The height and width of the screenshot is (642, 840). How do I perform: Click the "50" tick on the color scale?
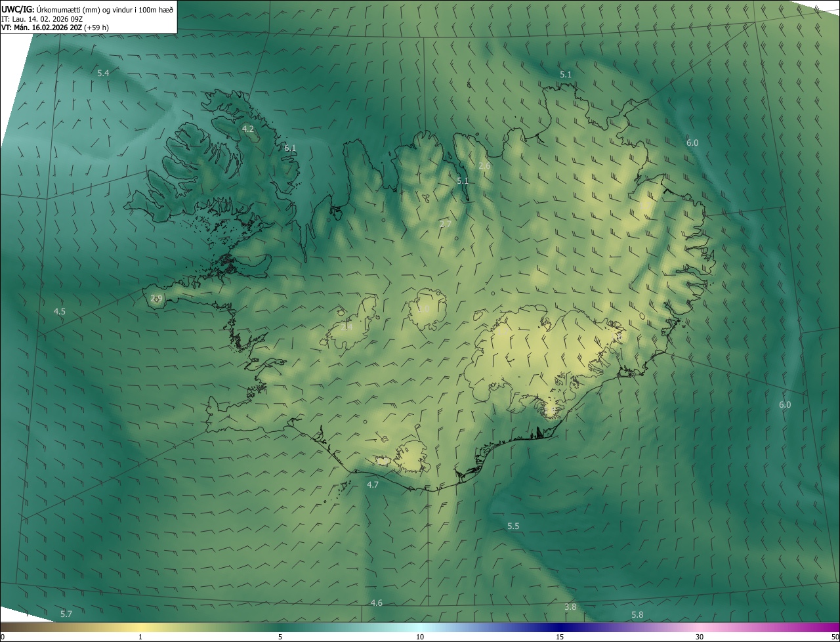[835, 637]
